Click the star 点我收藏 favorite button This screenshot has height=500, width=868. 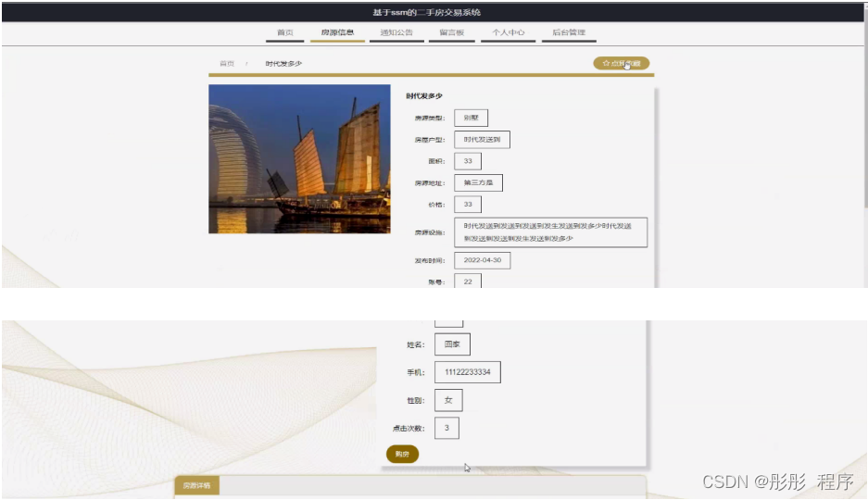click(x=621, y=64)
